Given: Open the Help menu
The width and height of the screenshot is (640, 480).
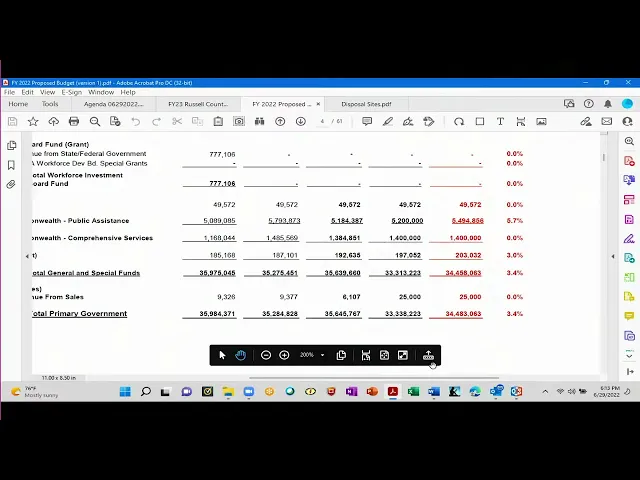Looking at the screenshot, I should [128, 92].
